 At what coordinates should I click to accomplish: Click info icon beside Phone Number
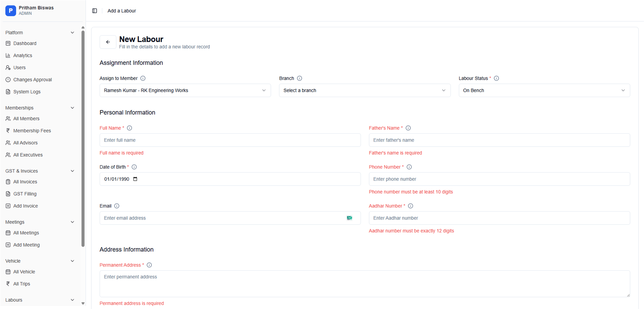point(409,167)
